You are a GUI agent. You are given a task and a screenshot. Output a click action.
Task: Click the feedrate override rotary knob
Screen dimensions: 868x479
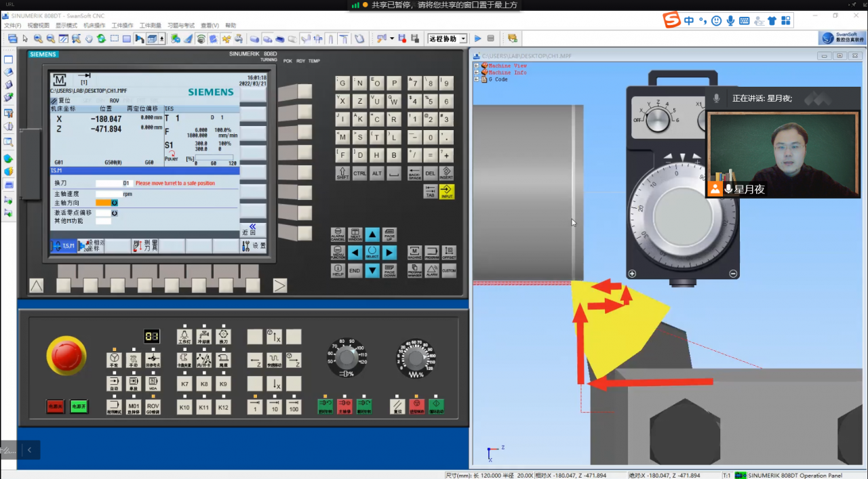click(x=416, y=358)
